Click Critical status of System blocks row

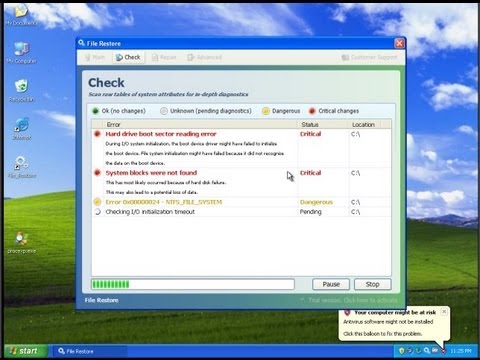coord(311,173)
